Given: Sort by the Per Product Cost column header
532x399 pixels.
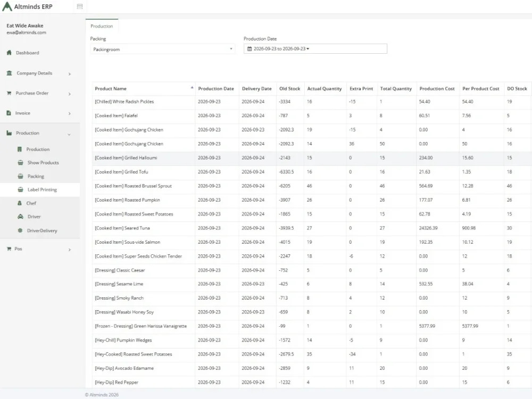Looking at the screenshot, I should tap(481, 88).
